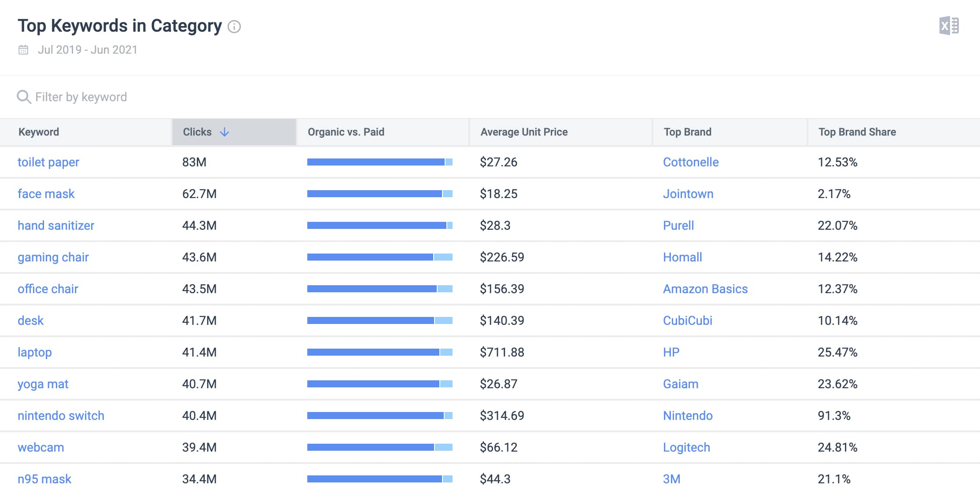Select the $66.12 price cell
The image size is (980, 493).
(498, 447)
